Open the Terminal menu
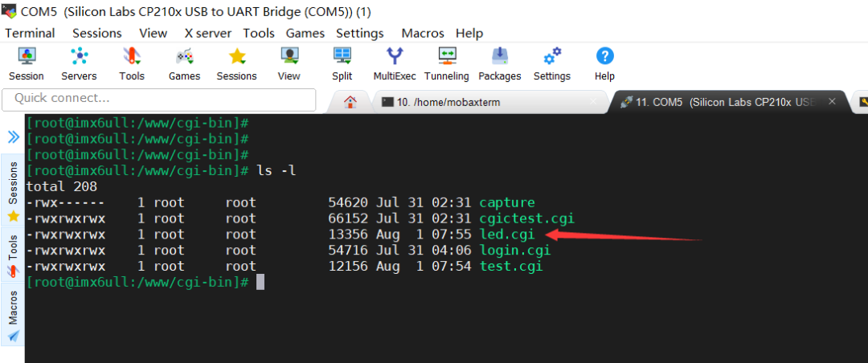This screenshot has height=363, width=868. coord(30,33)
